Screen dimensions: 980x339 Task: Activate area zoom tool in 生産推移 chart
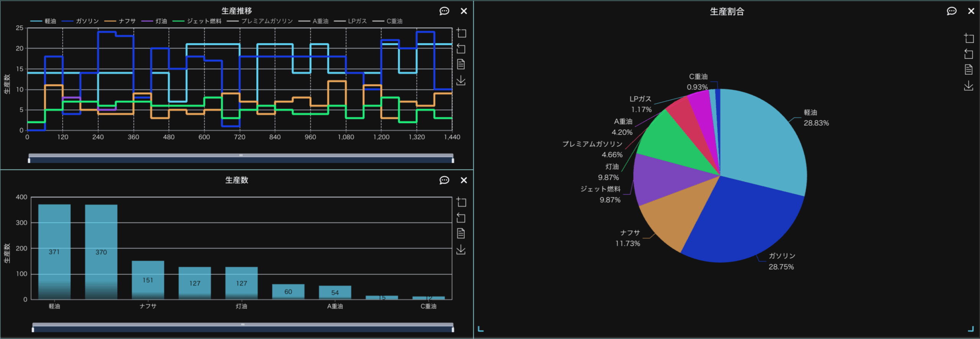[x=461, y=33]
